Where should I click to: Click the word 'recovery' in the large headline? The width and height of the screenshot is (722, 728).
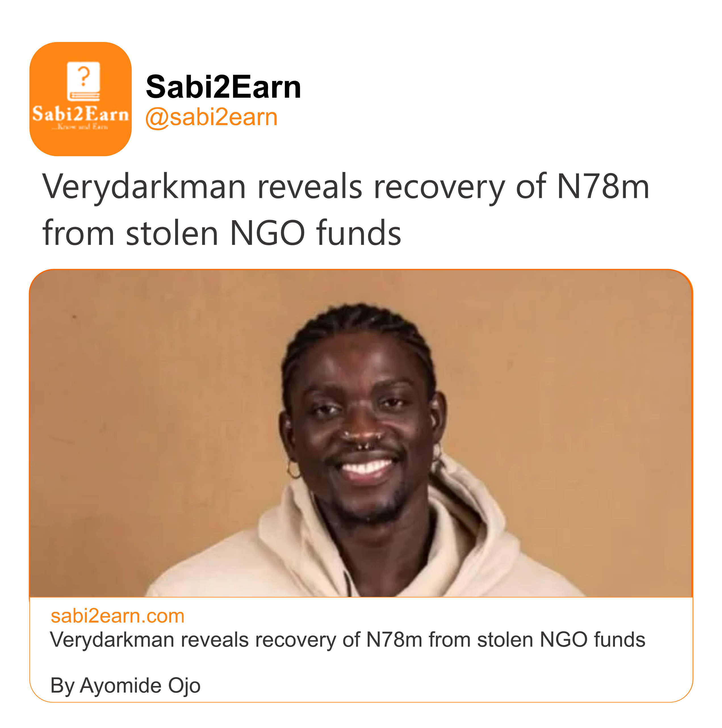pyautogui.click(x=438, y=186)
